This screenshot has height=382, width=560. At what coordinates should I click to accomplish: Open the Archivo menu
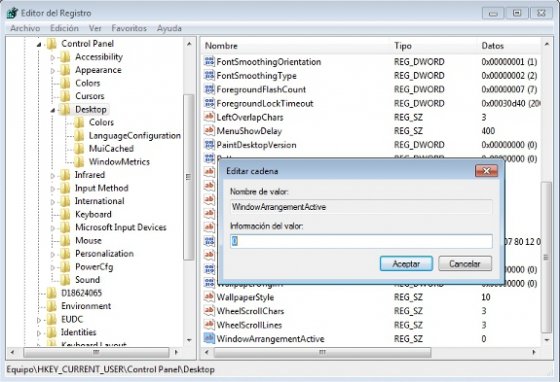25,28
